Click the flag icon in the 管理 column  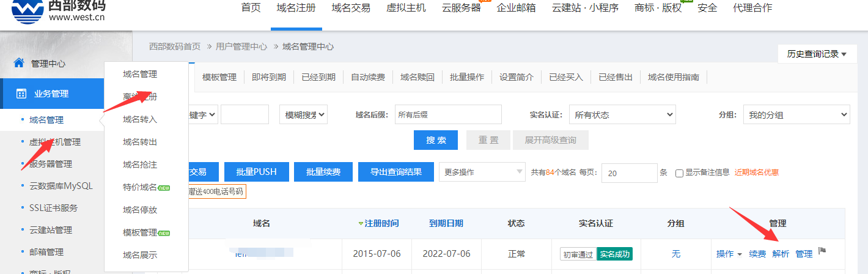(822, 251)
